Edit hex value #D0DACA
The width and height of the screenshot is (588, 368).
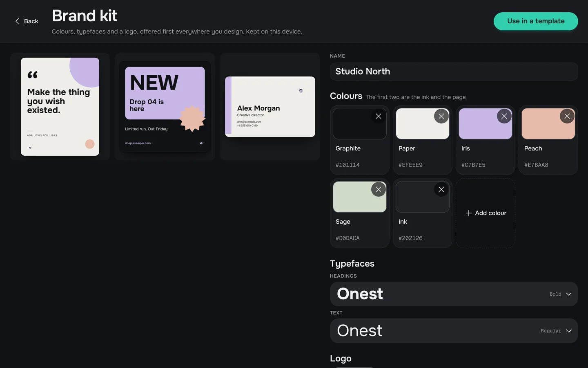point(360,238)
